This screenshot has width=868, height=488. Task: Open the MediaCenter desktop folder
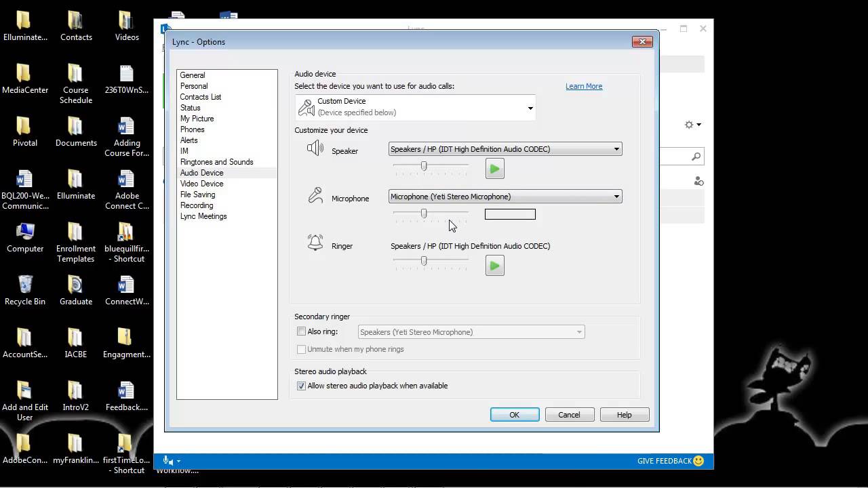click(25, 79)
